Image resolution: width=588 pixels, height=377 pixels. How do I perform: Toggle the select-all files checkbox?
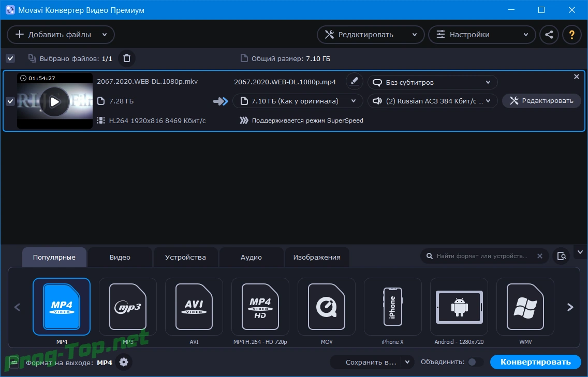tap(10, 58)
